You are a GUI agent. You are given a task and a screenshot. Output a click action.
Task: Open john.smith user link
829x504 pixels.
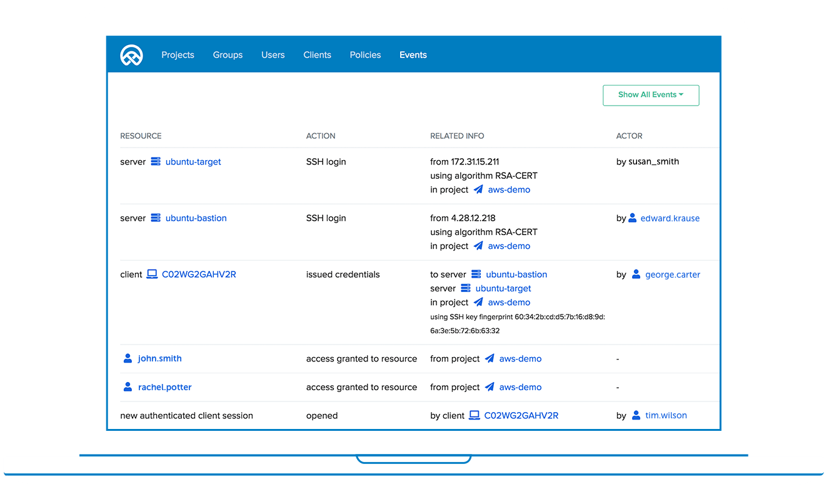click(x=160, y=359)
